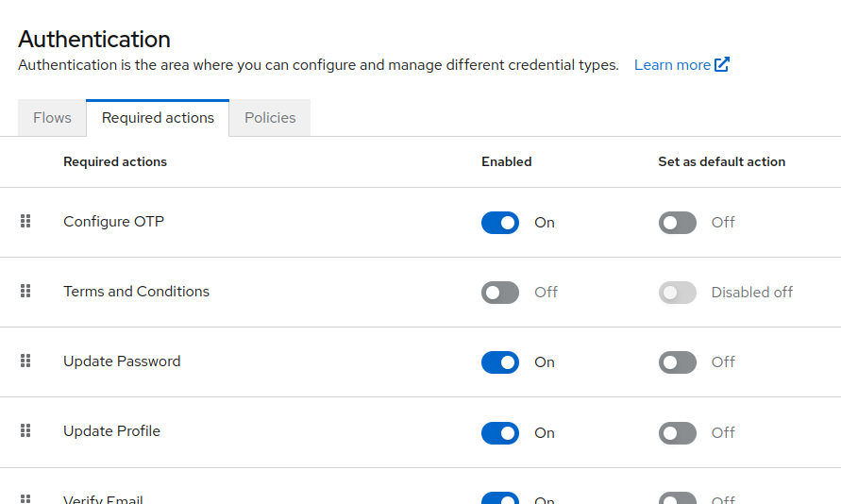Click the external link icon next to Learn more

point(722,65)
